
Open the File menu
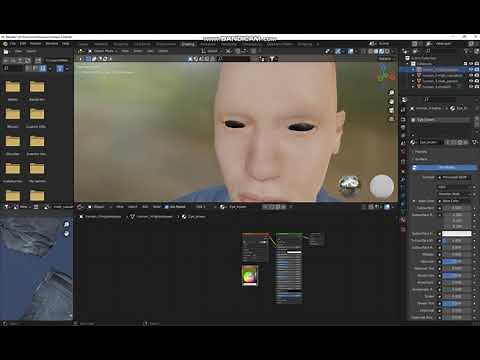click(13, 44)
